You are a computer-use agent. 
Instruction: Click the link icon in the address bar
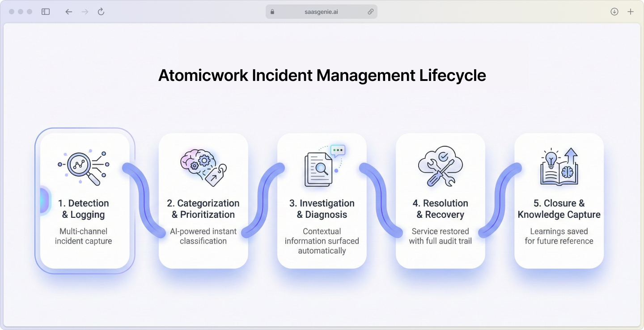(370, 11)
